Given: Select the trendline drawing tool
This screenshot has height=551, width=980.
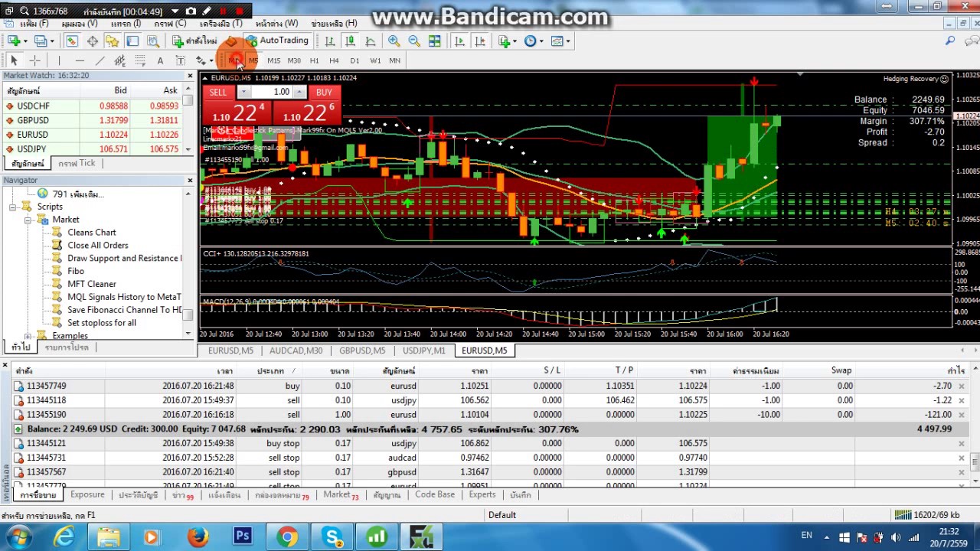Looking at the screenshot, I should pyautogui.click(x=100, y=60).
